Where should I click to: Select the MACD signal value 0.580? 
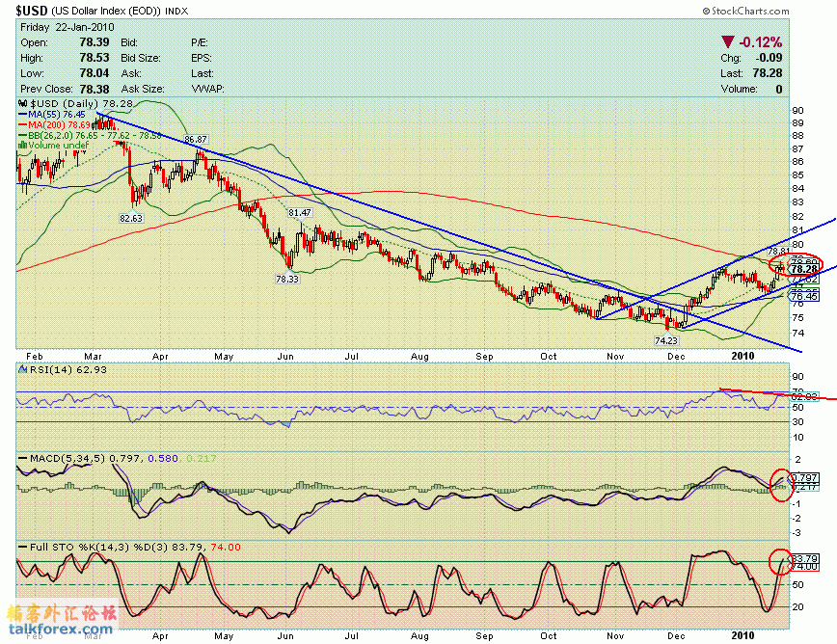(x=162, y=458)
